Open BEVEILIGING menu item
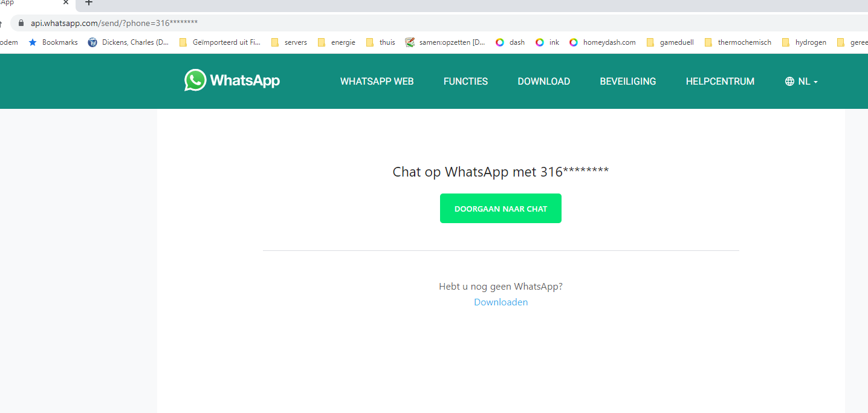 point(627,81)
